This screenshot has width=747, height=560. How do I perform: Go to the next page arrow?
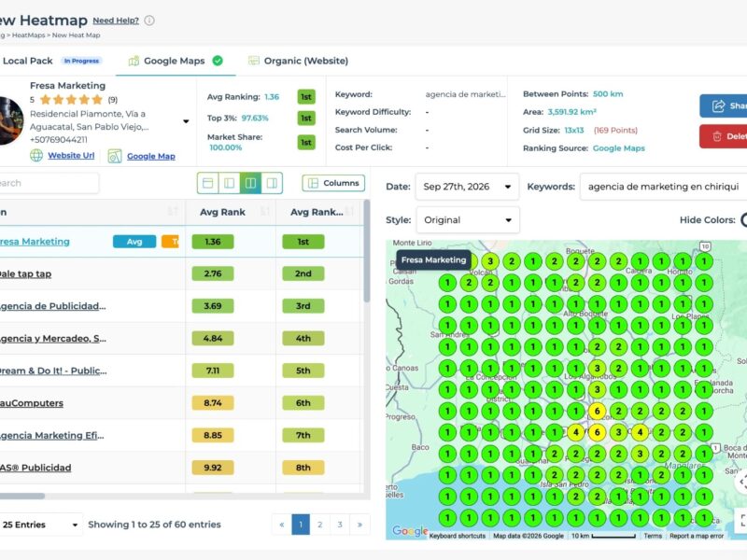tap(359, 525)
